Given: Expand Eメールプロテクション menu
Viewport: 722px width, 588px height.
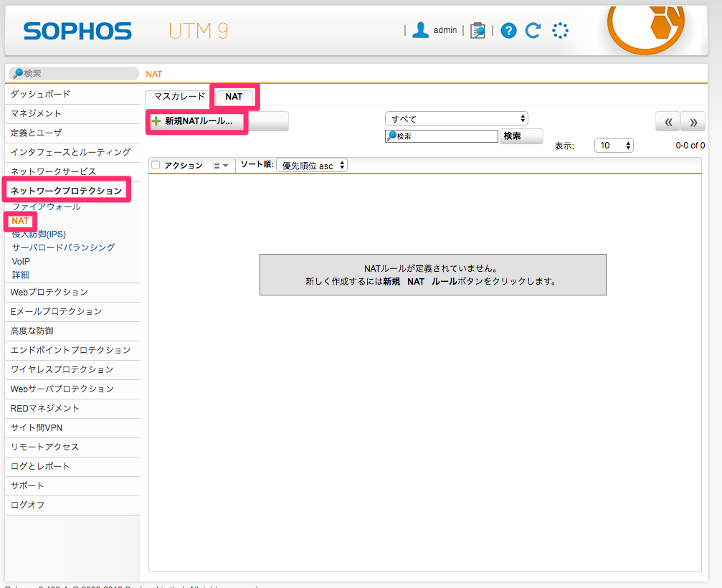Looking at the screenshot, I should click(72, 312).
